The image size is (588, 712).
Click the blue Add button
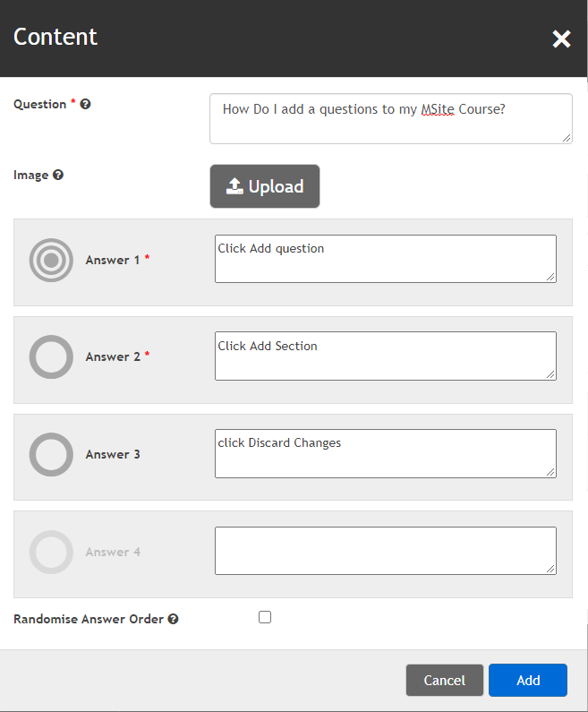coord(528,680)
